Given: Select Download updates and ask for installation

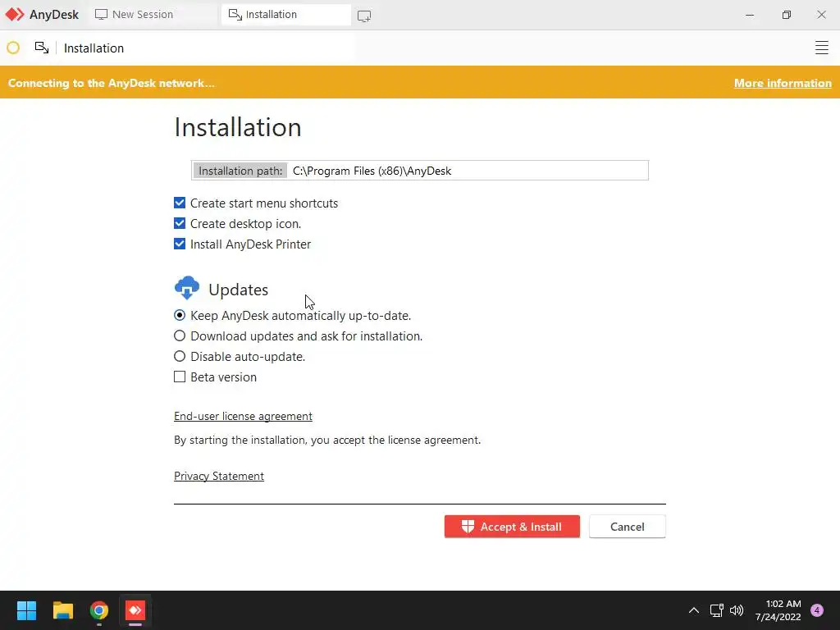Looking at the screenshot, I should click(180, 336).
